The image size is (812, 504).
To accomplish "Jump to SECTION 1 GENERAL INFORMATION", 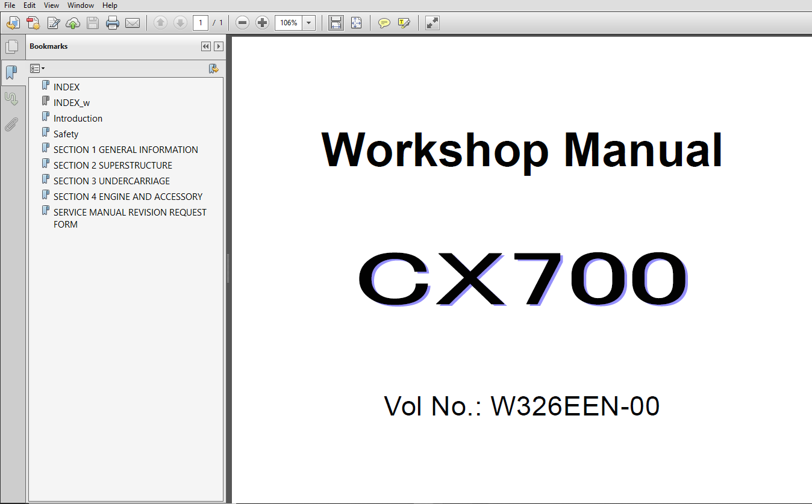I will (x=125, y=150).
